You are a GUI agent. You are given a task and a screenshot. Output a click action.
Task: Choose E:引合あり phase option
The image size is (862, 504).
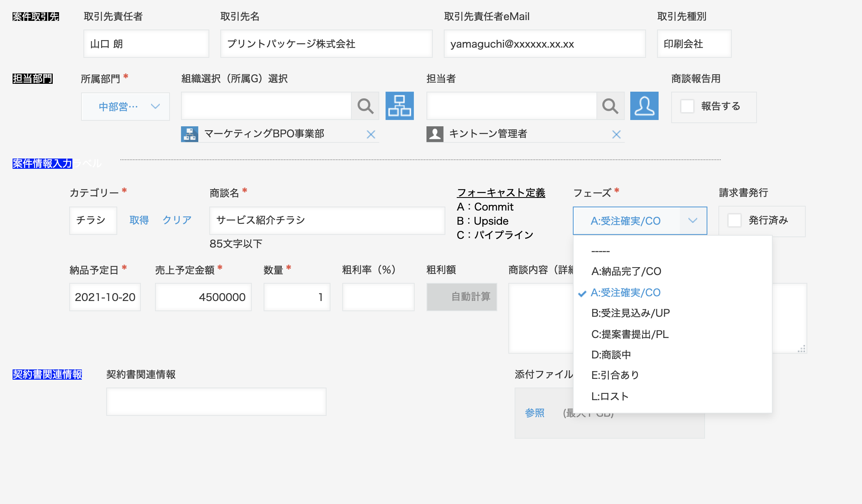(x=672, y=375)
